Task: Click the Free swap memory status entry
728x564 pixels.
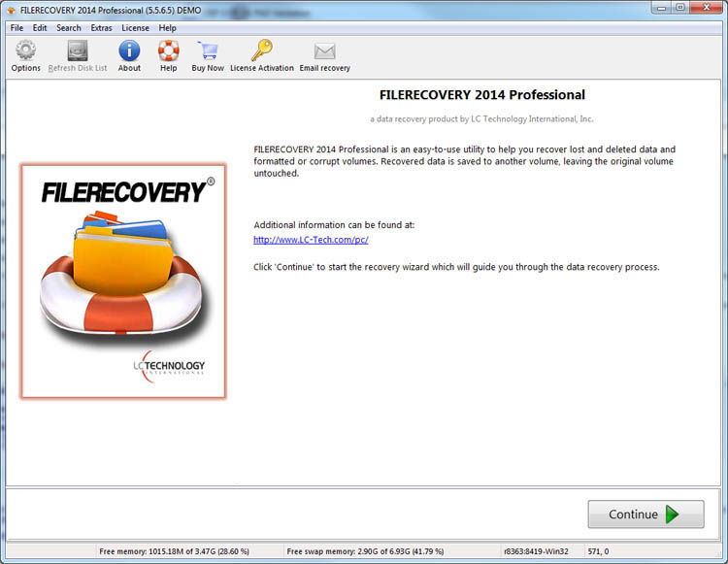Action: click(x=365, y=551)
